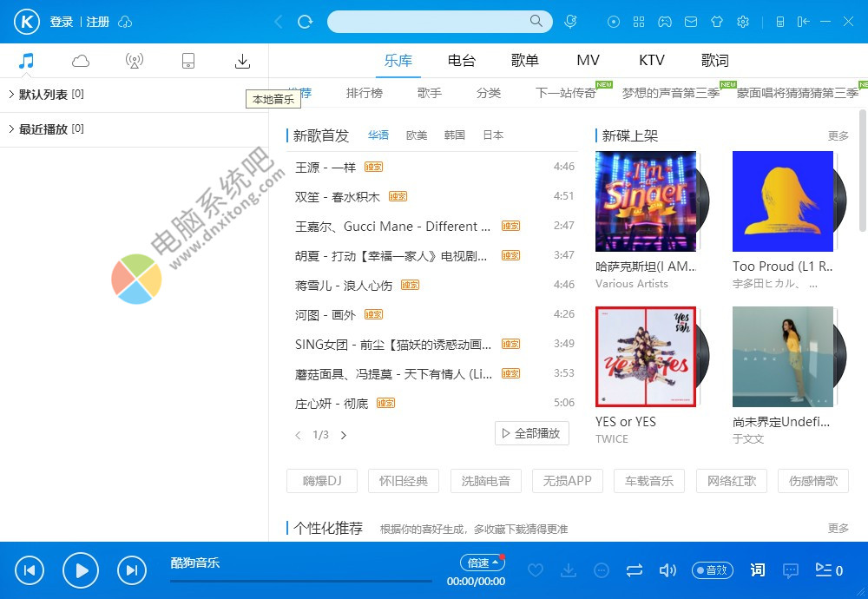This screenshot has height=599, width=868.
Task: Skip to the next track
Action: click(132, 570)
